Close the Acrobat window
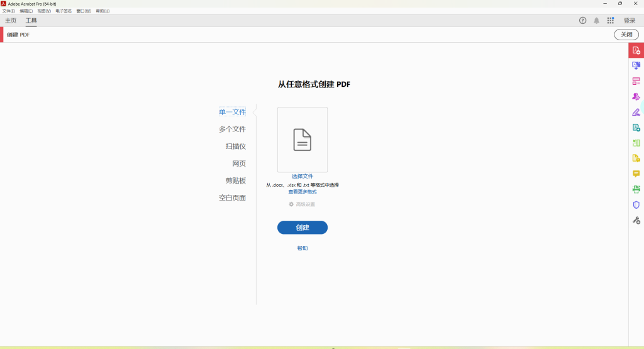The image size is (644, 349). [635, 4]
